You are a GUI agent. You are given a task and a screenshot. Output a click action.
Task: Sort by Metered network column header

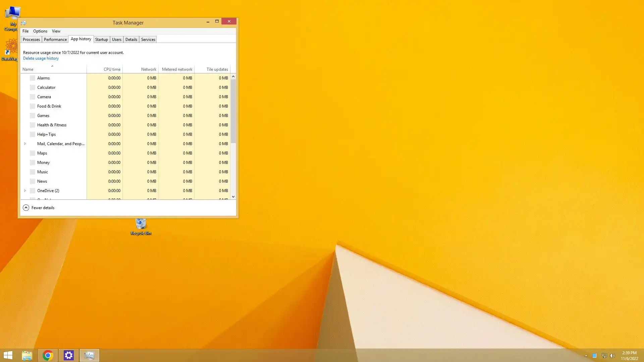tap(177, 69)
